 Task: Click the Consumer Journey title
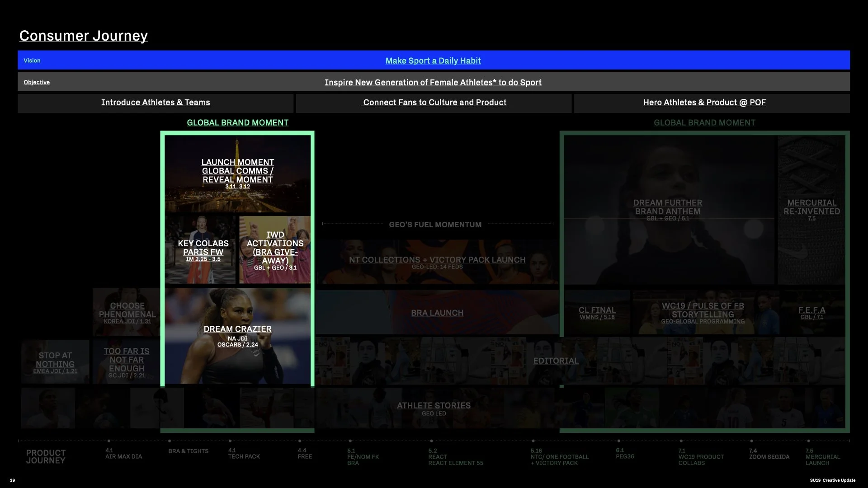[83, 36]
